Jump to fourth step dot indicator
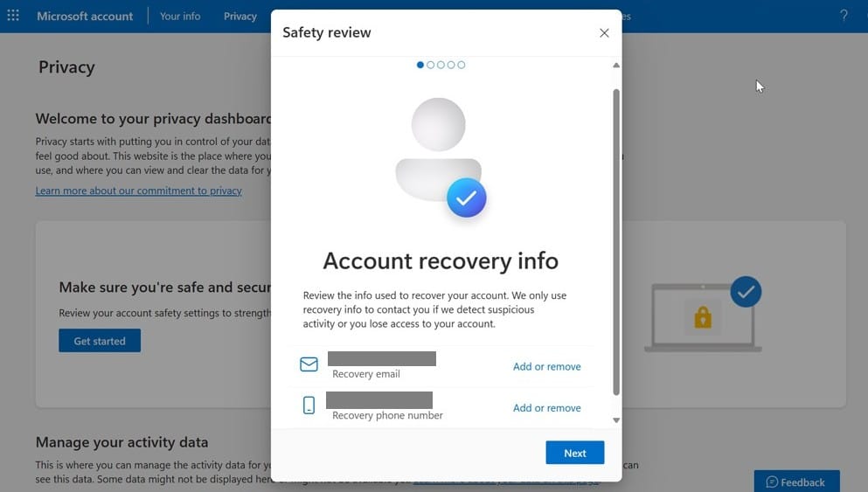868x492 pixels. coord(451,65)
